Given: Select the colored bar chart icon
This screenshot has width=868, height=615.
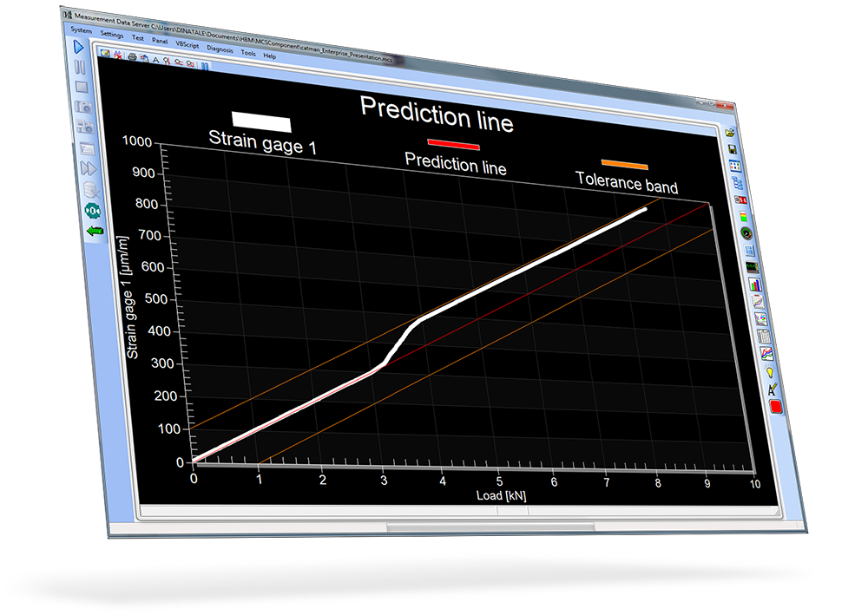Looking at the screenshot, I should 754,284.
